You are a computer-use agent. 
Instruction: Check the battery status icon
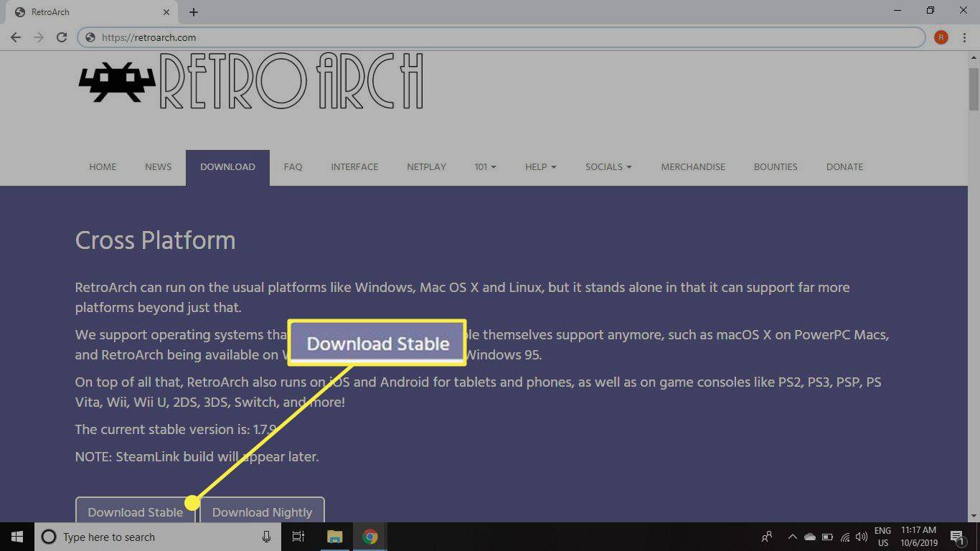pyautogui.click(x=827, y=537)
